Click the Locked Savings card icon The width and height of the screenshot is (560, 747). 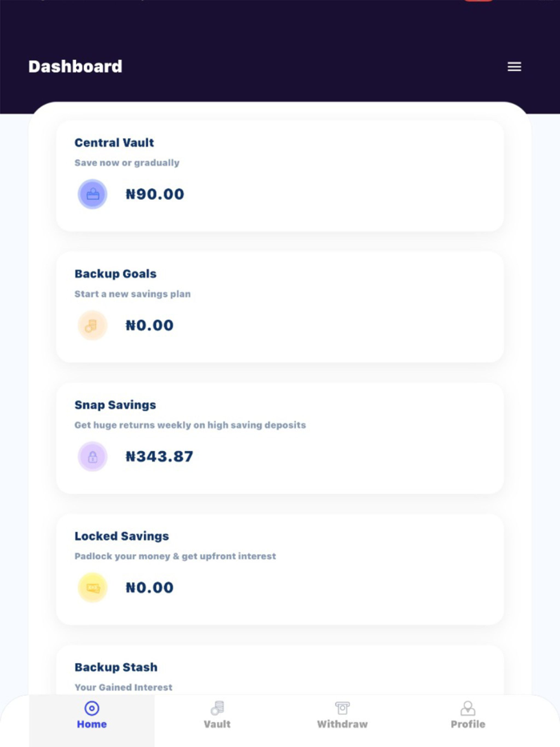pos(92,587)
